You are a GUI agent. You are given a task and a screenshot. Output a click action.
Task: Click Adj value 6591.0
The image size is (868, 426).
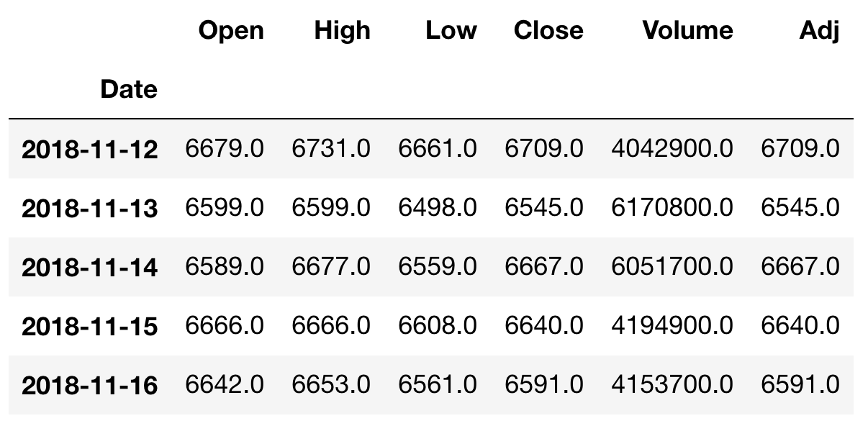pyautogui.click(x=800, y=385)
